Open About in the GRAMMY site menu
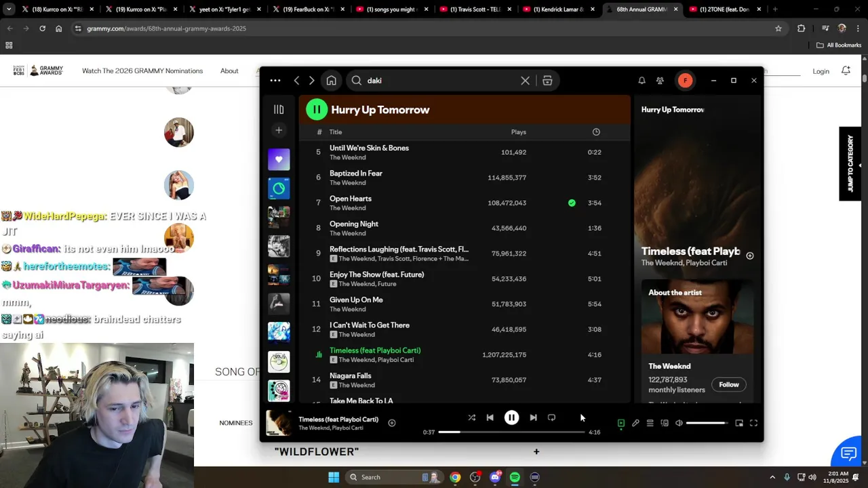This screenshot has height=488, width=868. coord(229,71)
